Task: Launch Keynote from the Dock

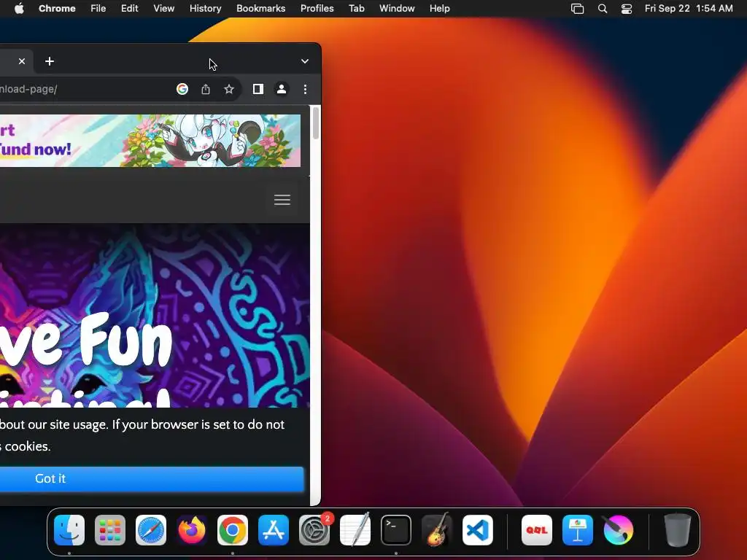Action: coord(578,530)
